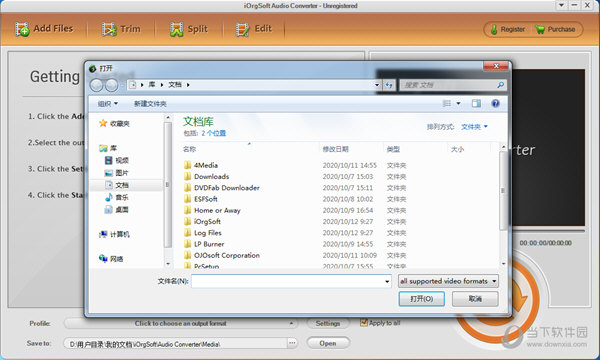Select the ESFSoft folder

201,199
